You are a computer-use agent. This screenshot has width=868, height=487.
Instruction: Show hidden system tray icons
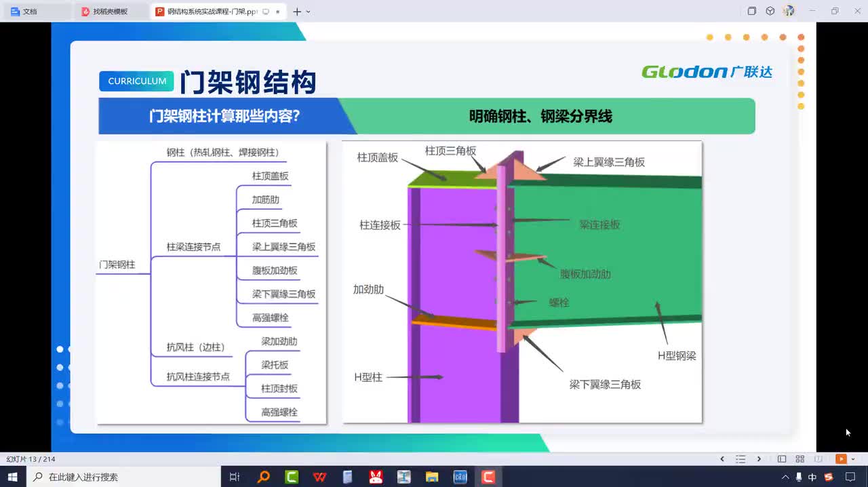click(x=785, y=477)
